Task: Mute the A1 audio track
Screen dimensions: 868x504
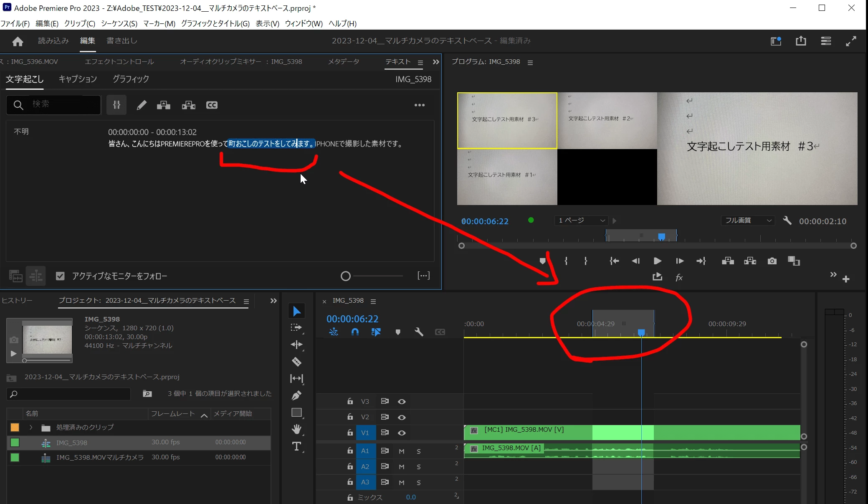Action: coord(401,451)
